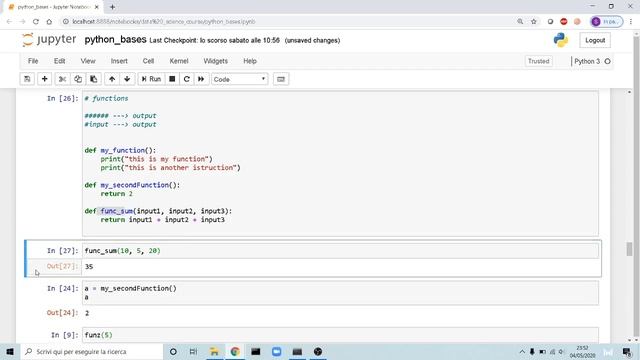The height and width of the screenshot is (360, 640).
Task: Restart the kernel with the circular arrow icon
Action: coord(187,79)
